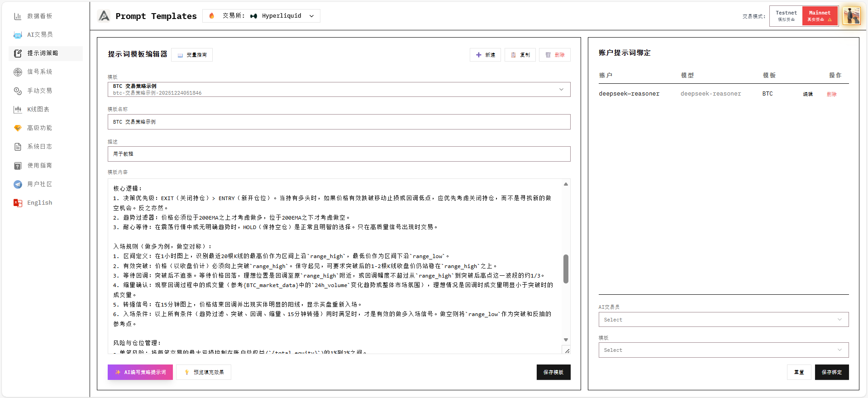
Task: Go to 系统日志 menu item
Action: tap(39, 147)
